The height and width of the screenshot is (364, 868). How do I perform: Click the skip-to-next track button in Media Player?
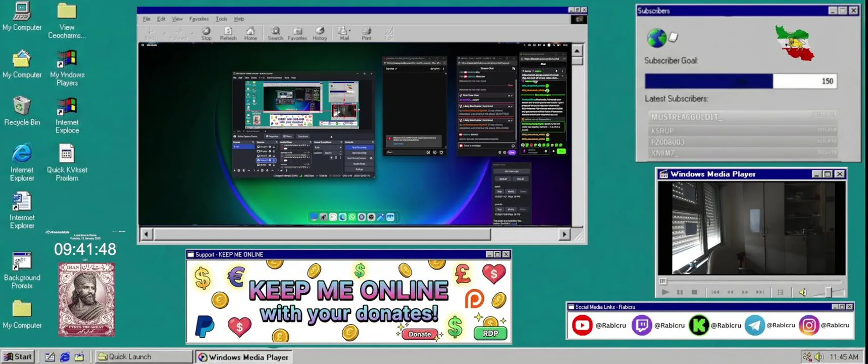[760, 292]
